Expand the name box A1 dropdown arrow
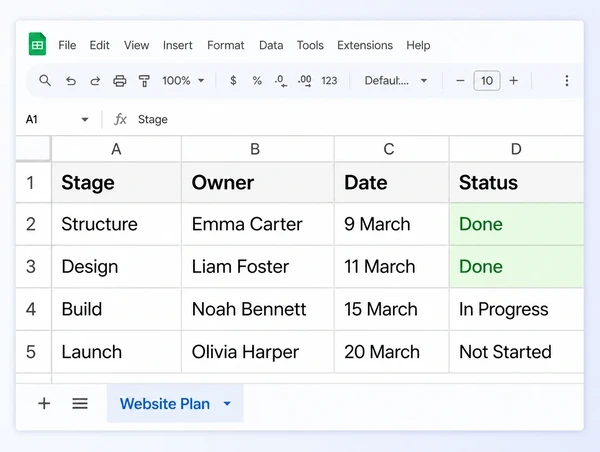This screenshot has width=600, height=452. pos(85,119)
